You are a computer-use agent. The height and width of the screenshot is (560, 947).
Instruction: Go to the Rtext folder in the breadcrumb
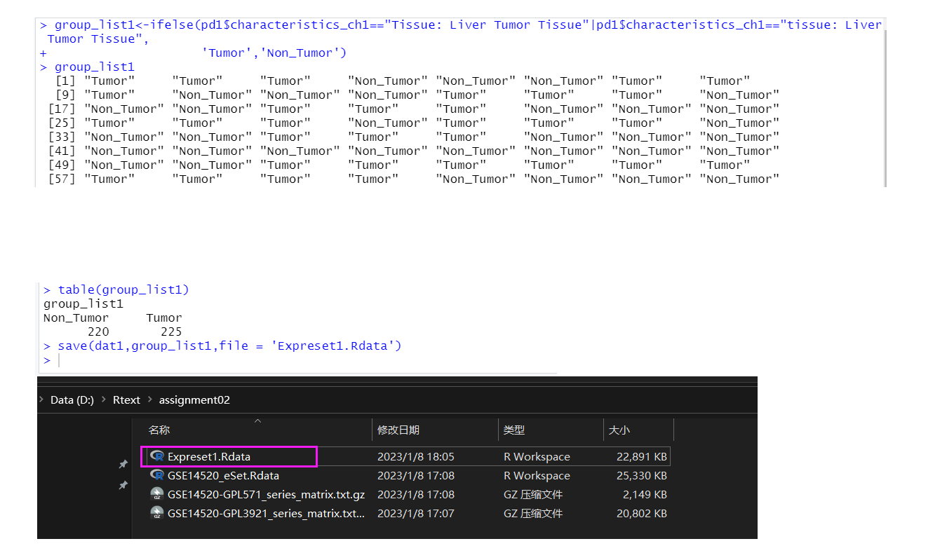coord(126,399)
